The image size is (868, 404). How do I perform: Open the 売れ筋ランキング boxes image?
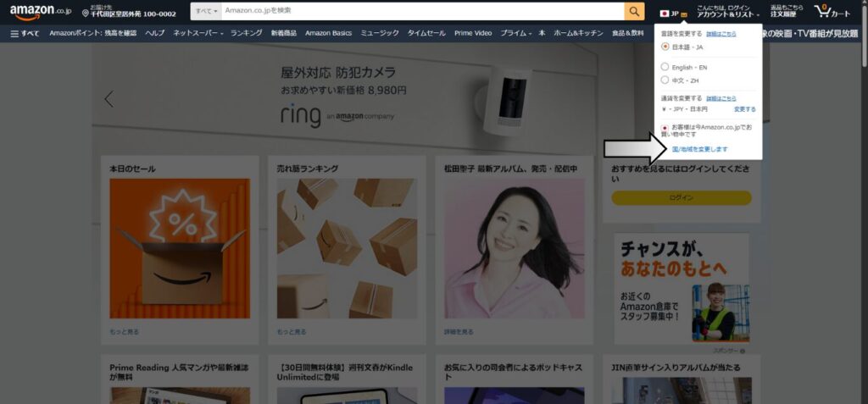coord(347,248)
